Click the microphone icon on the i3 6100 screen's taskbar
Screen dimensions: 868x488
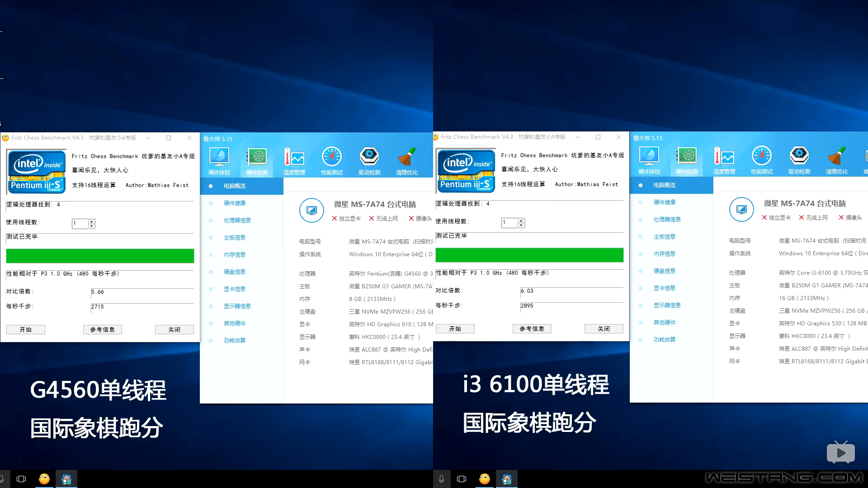[x=441, y=479]
